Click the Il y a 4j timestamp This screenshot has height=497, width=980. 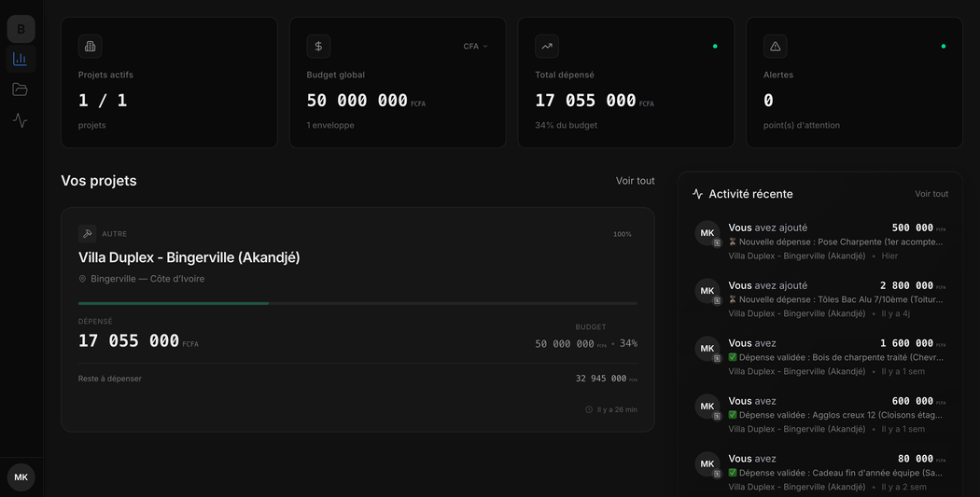tap(896, 313)
